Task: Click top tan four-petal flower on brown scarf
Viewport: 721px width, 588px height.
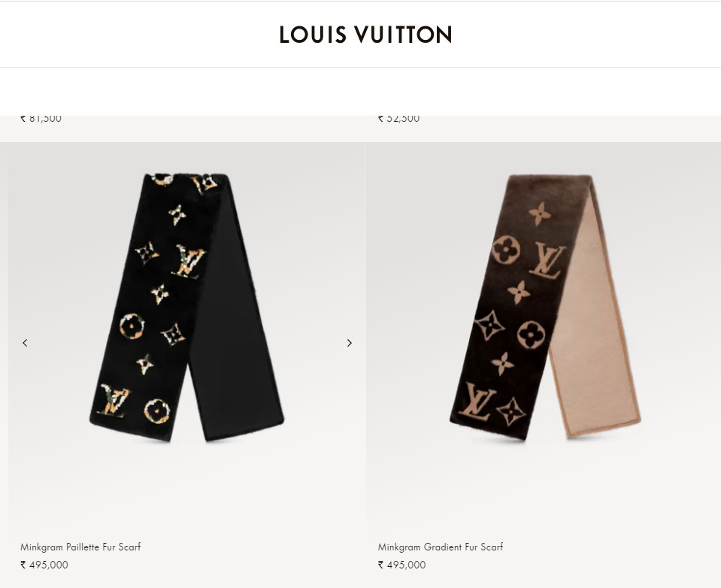Action: pyautogui.click(x=539, y=214)
